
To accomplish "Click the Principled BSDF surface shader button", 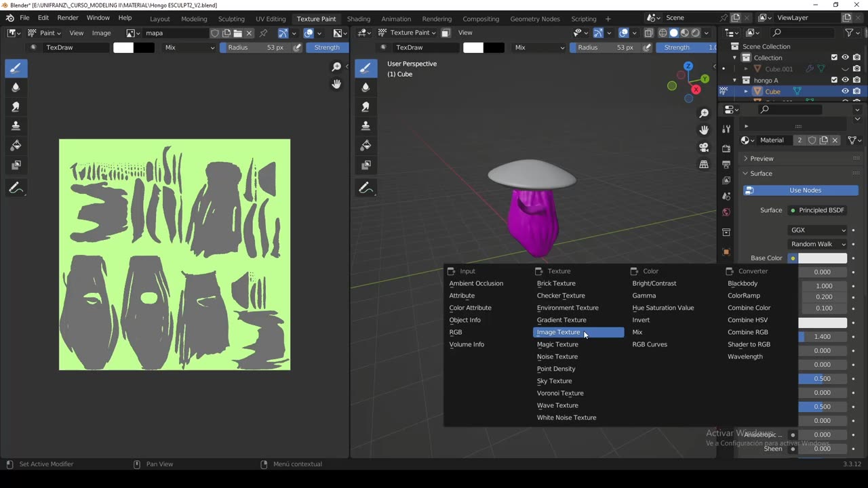I will pos(817,210).
